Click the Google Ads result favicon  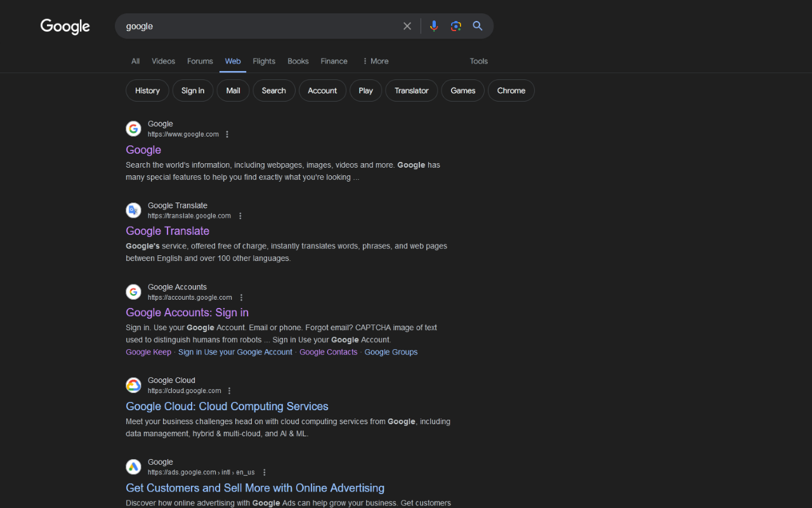tap(133, 467)
